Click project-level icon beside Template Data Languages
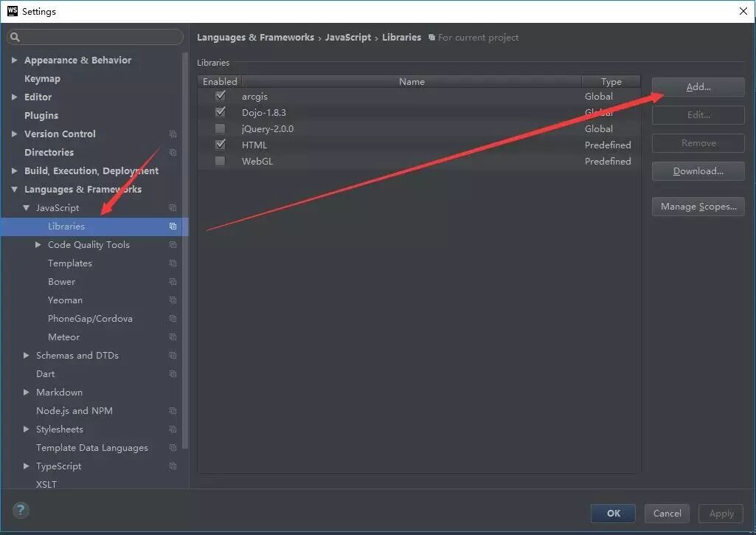 pos(173,448)
